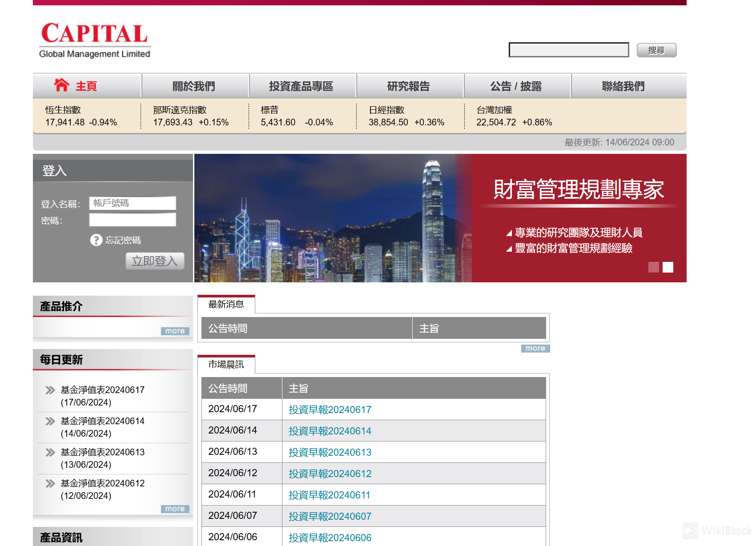756x546 pixels.
Task: Expand 產品推介 with the more button
Action: [x=175, y=331]
